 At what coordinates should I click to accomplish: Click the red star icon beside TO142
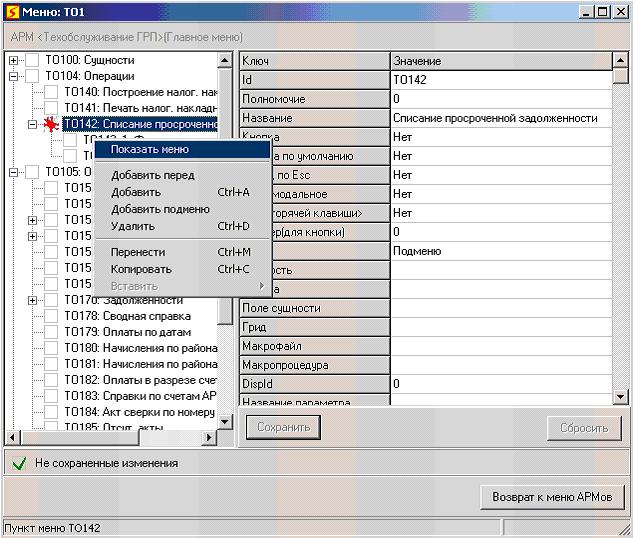[x=52, y=125]
